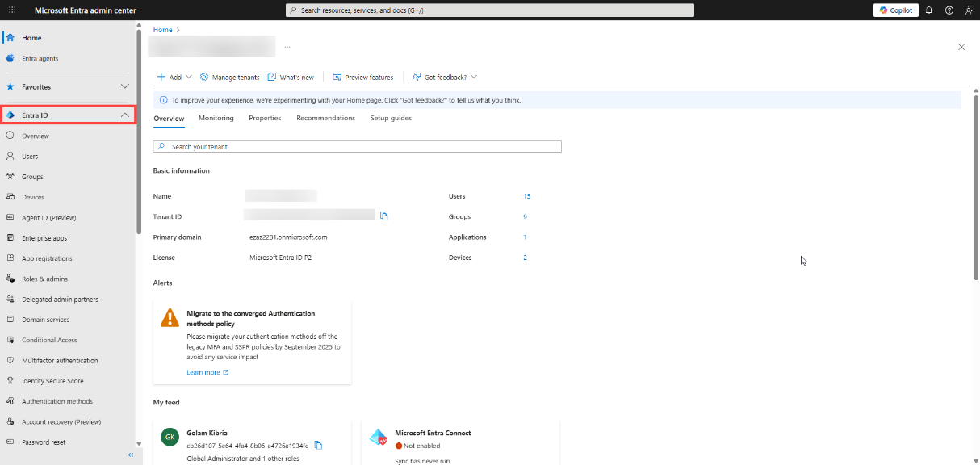Close the tenant overview pane
Screen dimensions: 980x465
pyautogui.click(x=961, y=47)
